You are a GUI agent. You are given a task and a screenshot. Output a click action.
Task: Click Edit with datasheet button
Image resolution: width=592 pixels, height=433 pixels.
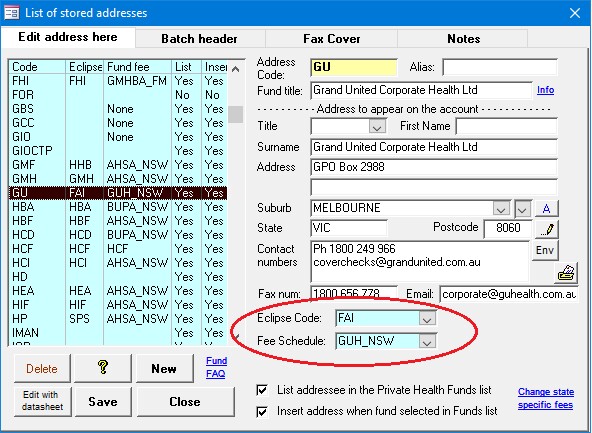[42, 401]
